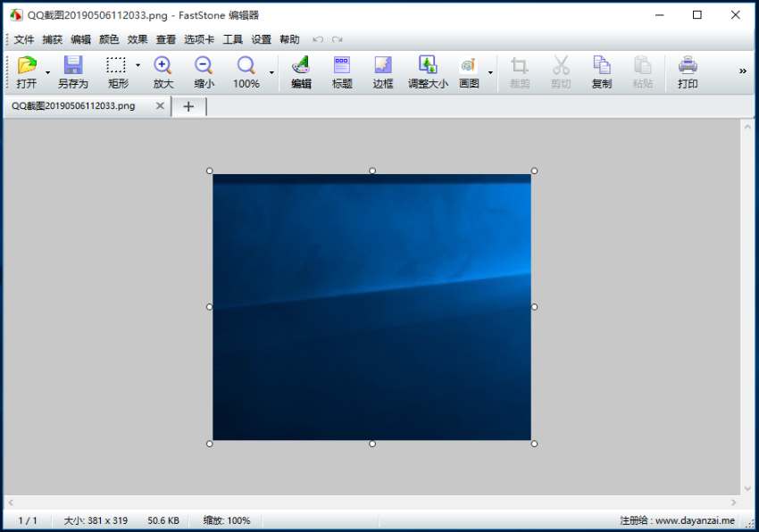
Task: Open a new tab with the + button
Action: tap(188, 105)
